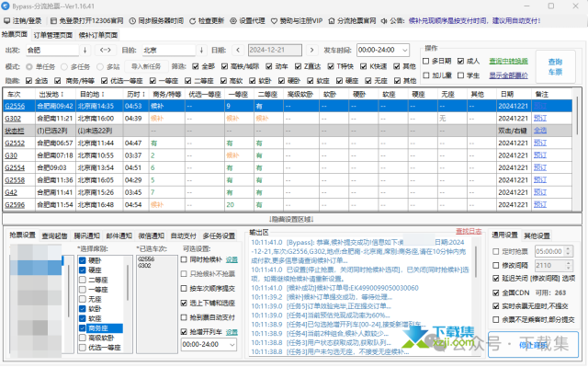The width and height of the screenshot is (588, 367).
Task: Go to previous date arrow
Action: (x=238, y=50)
